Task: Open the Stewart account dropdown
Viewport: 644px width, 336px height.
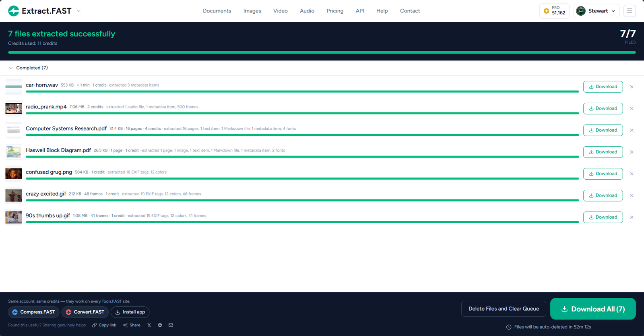Action: pos(597,11)
